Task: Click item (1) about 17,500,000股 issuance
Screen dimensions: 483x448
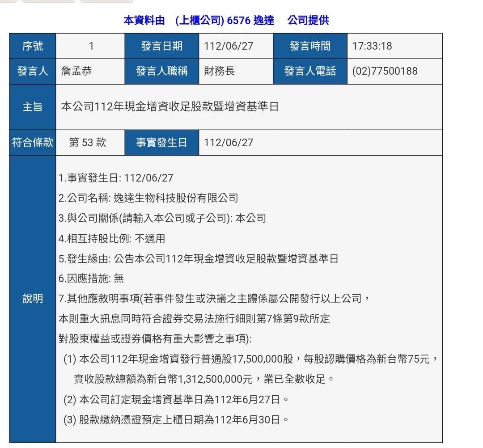Action: point(250,359)
